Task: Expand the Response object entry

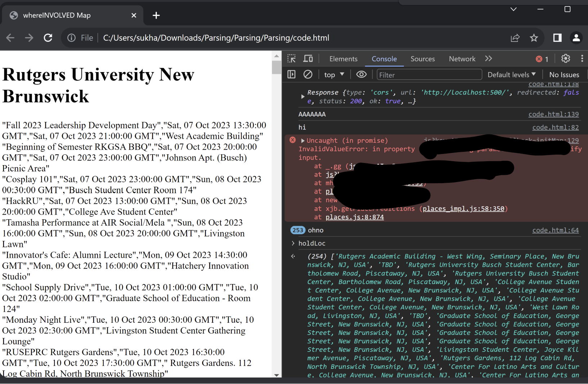Action: coord(303,97)
